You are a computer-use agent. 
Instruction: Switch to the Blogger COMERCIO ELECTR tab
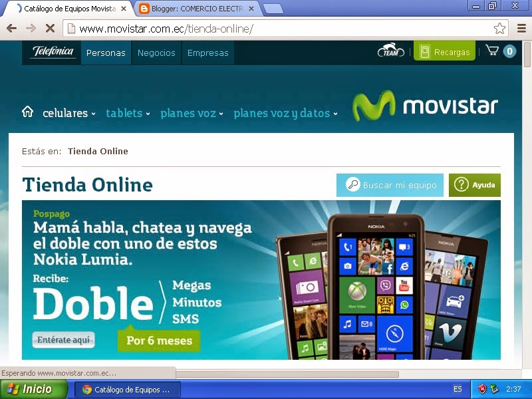[197, 9]
